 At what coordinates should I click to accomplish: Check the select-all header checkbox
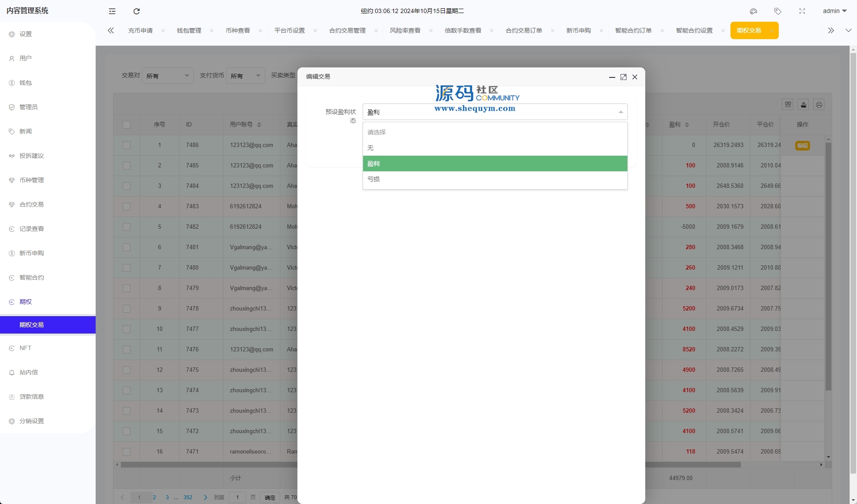tap(127, 125)
